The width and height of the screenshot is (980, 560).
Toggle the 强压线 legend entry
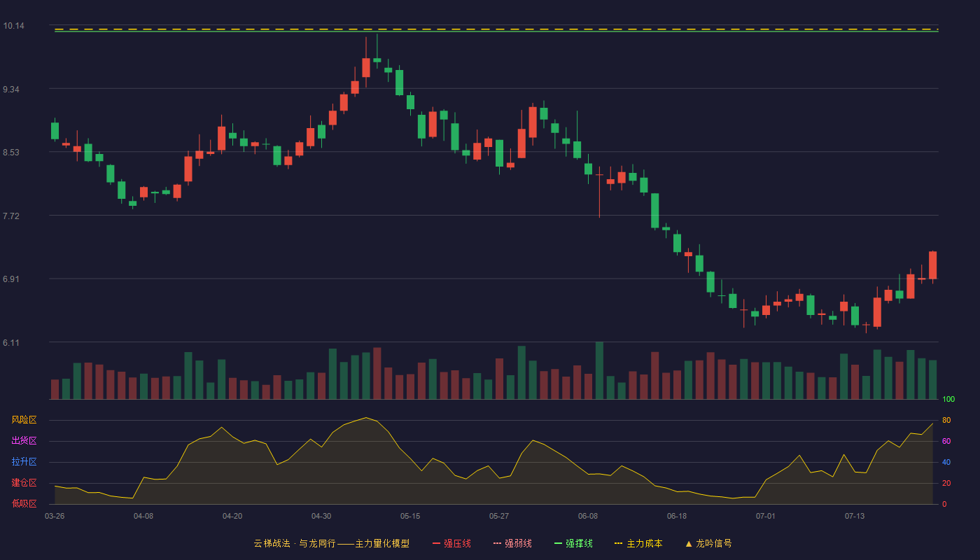tap(451, 543)
